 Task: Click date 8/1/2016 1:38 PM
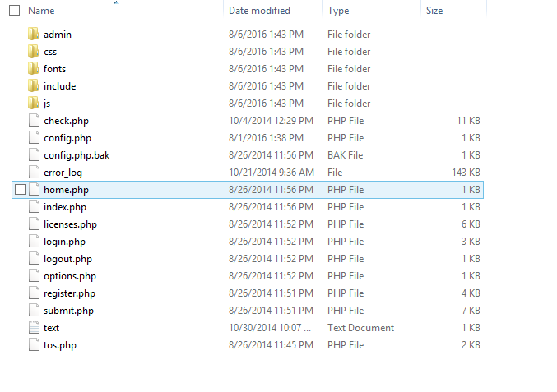pyautogui.click(x=266, y=138)
